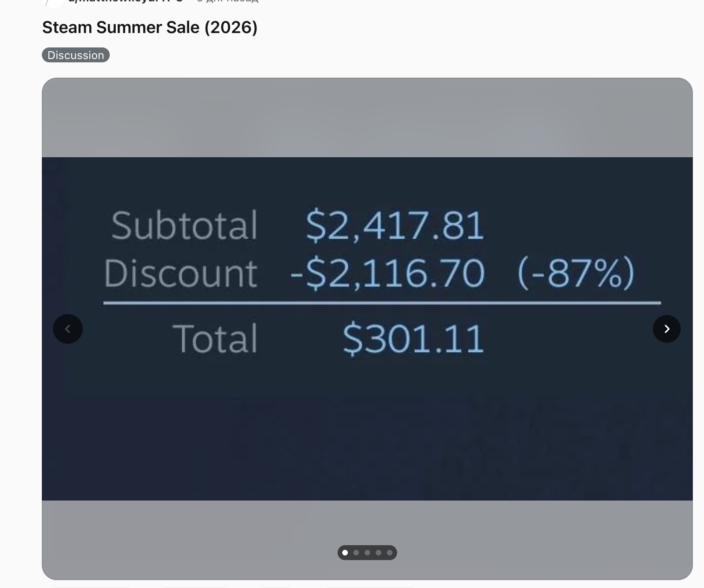The height and width of the screenshot is (588, 704).
Task: Click the -$2,116.70 discount amount
Action: 387,273
